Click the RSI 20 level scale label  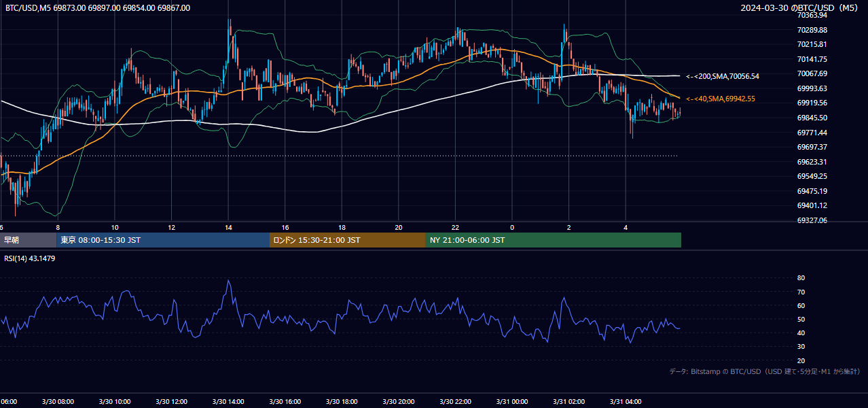pos(801,360)
